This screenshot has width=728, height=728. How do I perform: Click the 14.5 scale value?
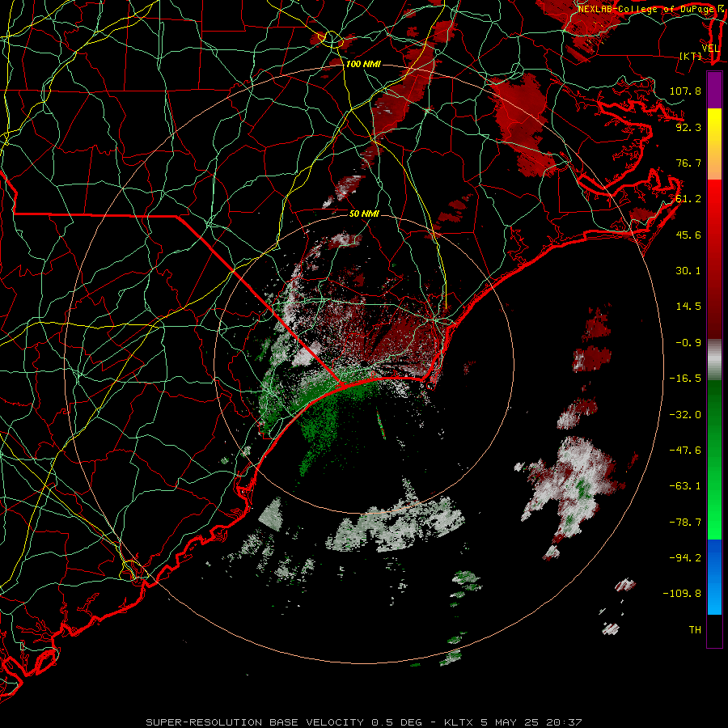click(688, 307)
